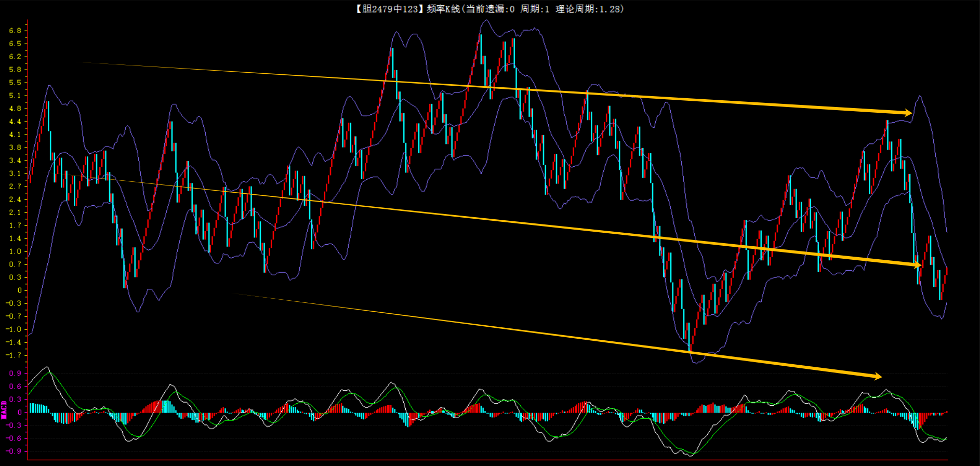Select the 6.8 value on price axis
Viewport: 980px width, 466px height.
(15, 31)
